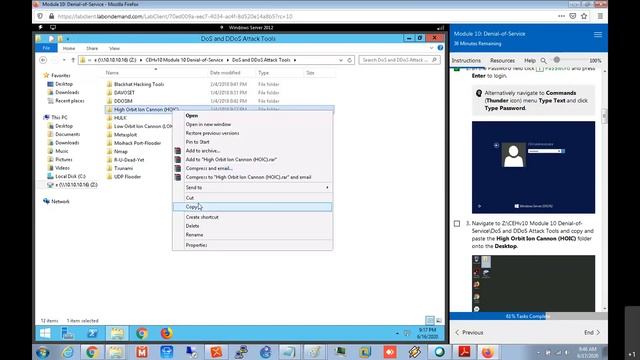640x360 pixels.
Task: Open the View ribbon tab
Action: [114, 48]
